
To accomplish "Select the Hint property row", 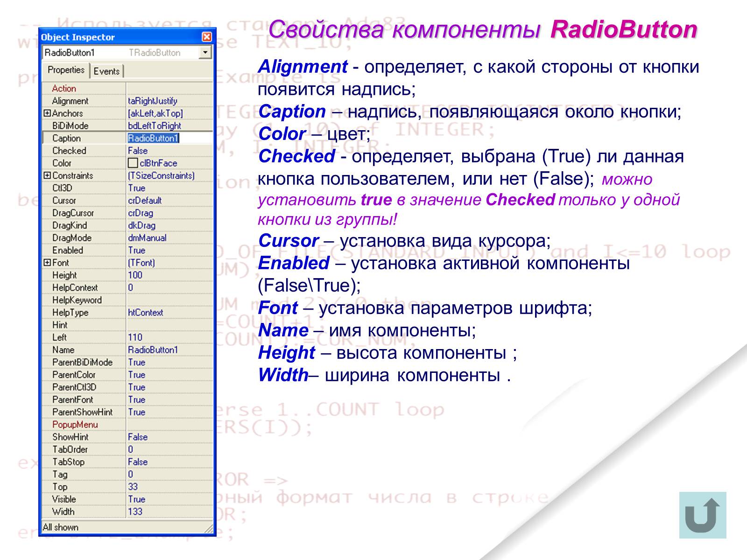I will (x=127, y=325).
